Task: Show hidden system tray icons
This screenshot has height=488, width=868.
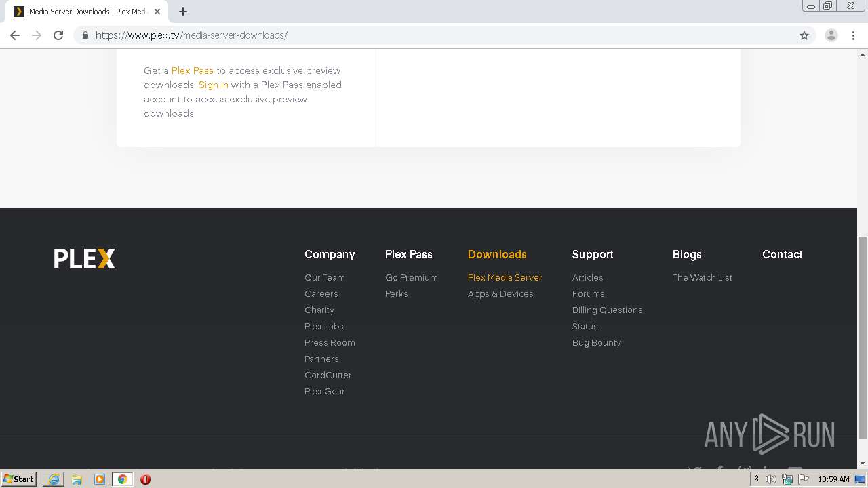Action: [756, 479]
